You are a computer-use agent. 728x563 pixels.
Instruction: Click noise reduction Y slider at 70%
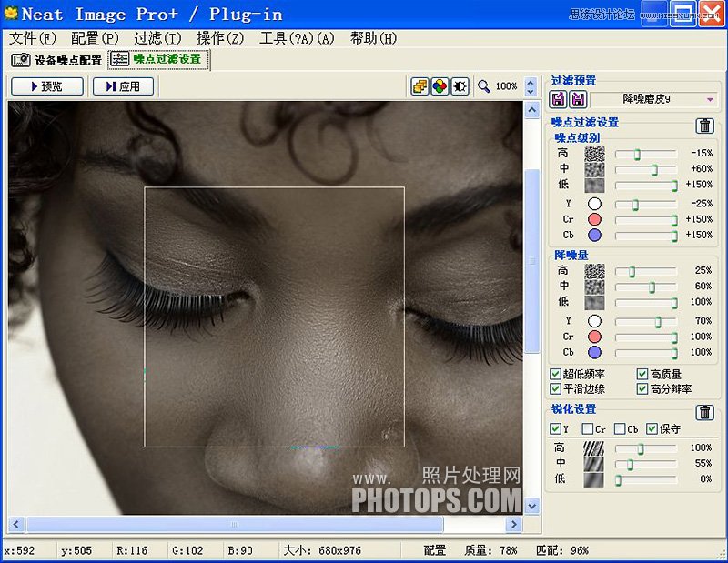tap(658, 322)
